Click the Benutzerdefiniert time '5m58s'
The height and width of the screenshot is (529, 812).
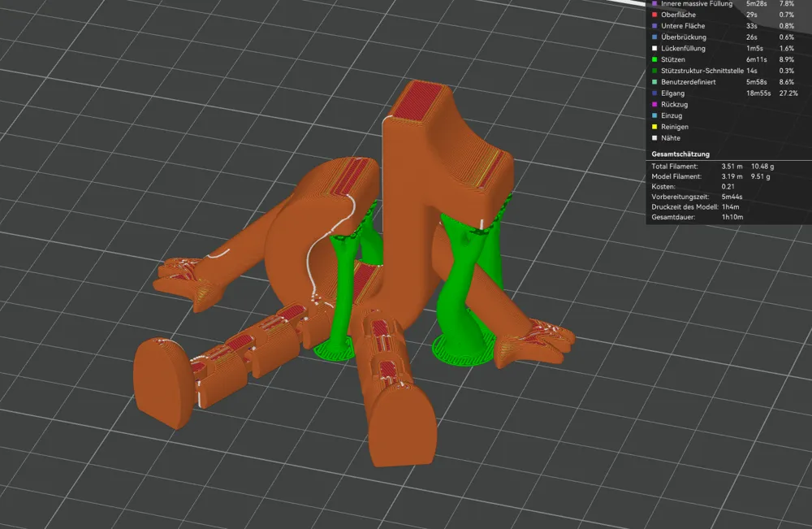click(757, 82)
